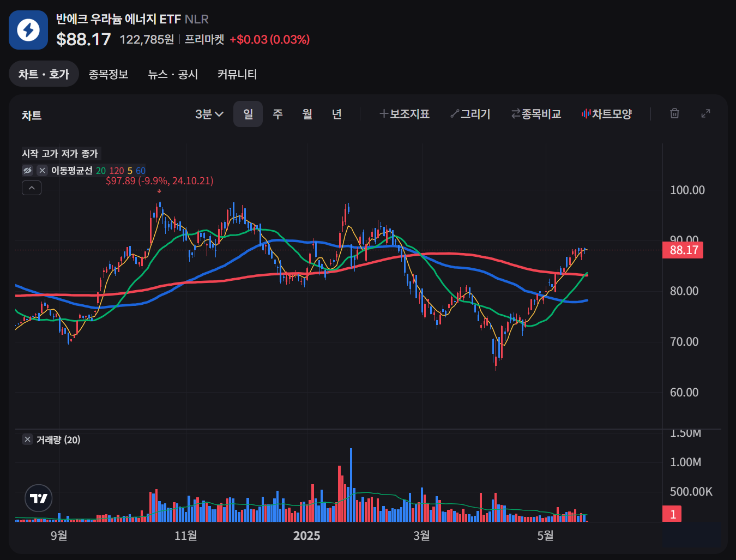Click the 2025 time axis label

tap(307, 535)
